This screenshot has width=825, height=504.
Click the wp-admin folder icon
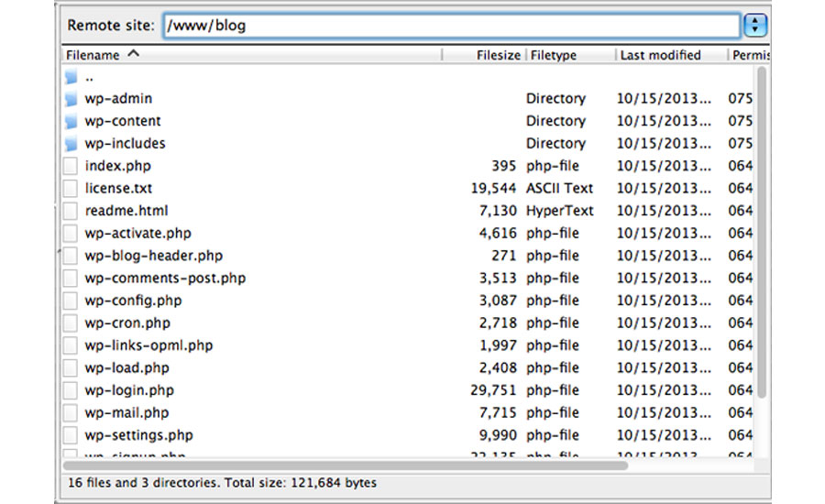click(x=71, y=98)
